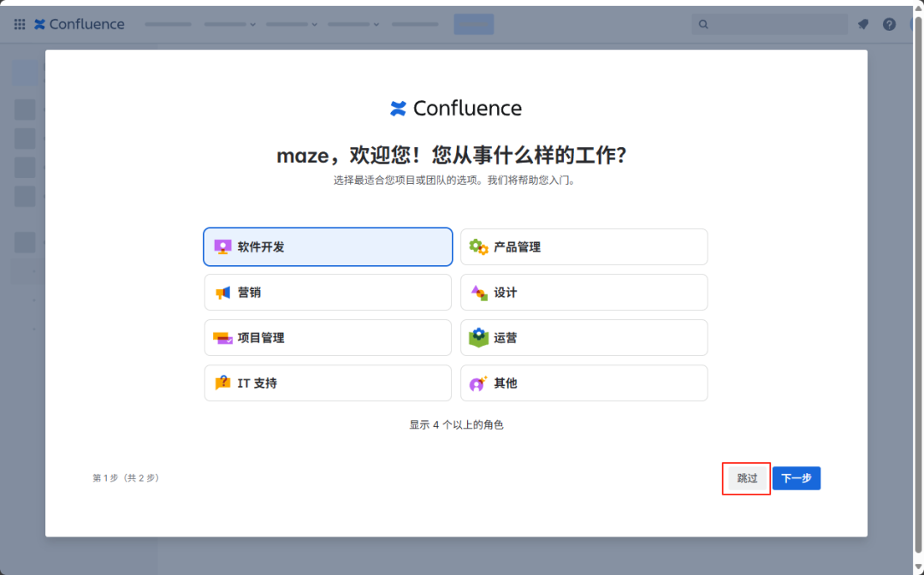Click the Atlassian app switcher grid icon
The image size is (924, 575).
[x=19, y=24]
